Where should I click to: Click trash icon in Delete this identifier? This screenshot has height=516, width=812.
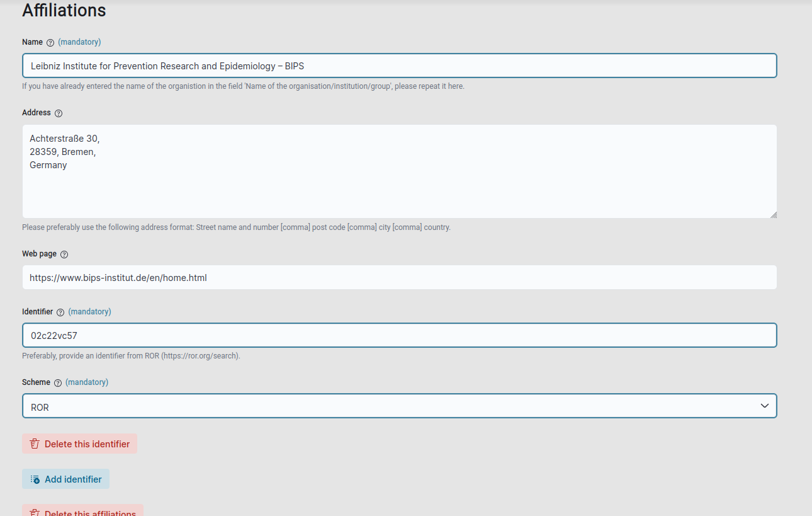pyautogui.click(x=35, y=444)
